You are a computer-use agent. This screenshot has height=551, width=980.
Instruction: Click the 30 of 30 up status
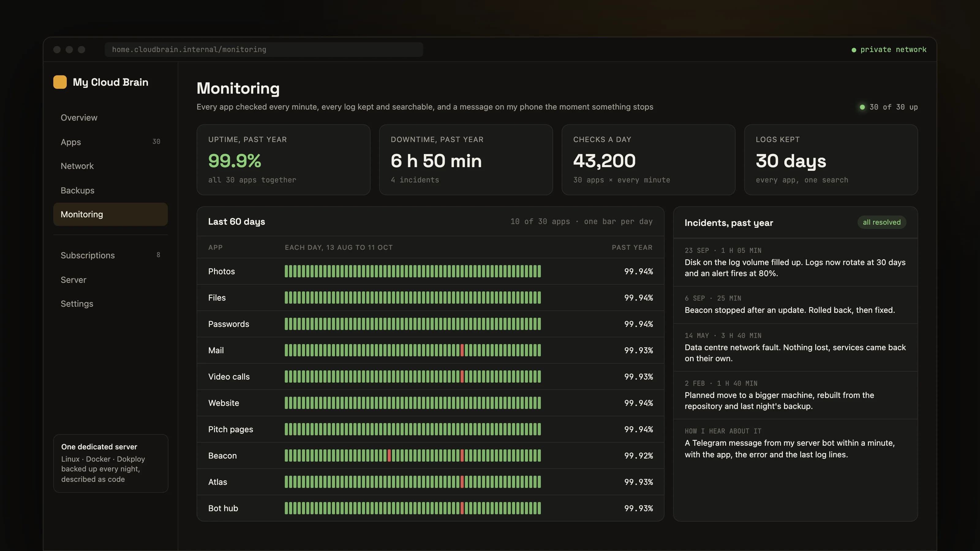889,107
